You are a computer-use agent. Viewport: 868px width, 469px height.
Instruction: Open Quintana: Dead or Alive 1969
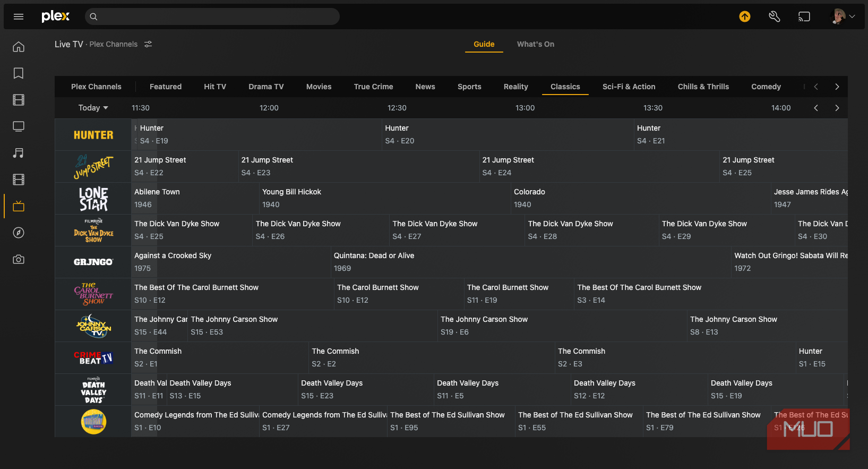tap(531, 262)
